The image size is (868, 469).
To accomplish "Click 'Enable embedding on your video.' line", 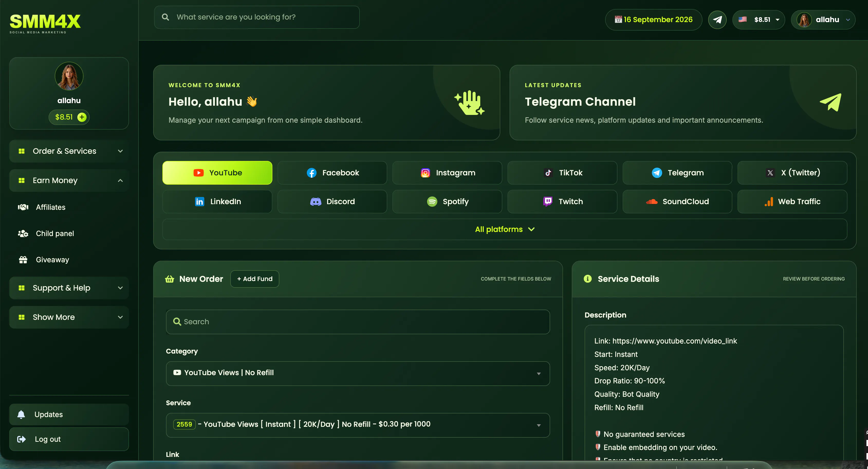I will tap(660, 447).
